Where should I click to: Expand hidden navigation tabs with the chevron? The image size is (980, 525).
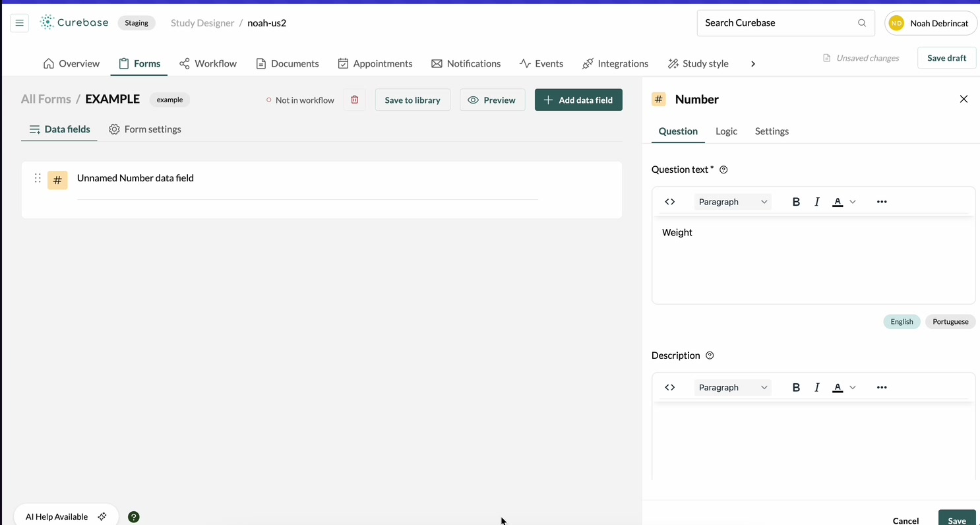(752, 63)
